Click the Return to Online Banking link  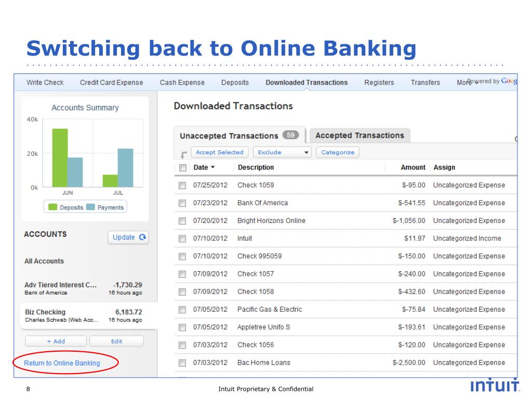[x=62, y=363]
